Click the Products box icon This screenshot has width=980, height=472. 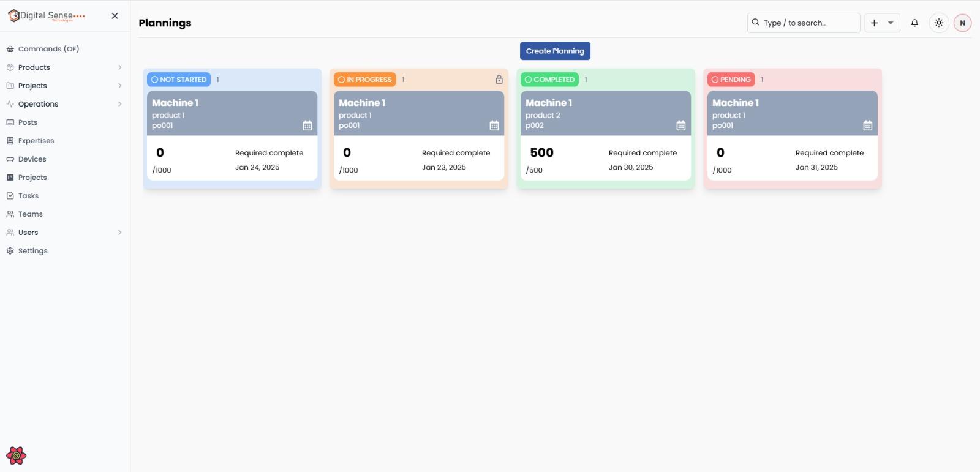pyautogui.click(x=10, y=67)
